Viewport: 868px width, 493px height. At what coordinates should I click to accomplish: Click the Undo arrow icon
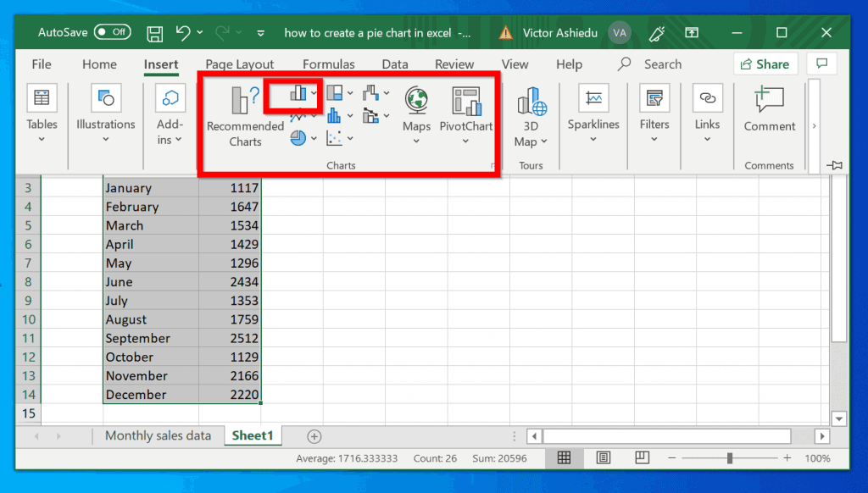(183, 33)
